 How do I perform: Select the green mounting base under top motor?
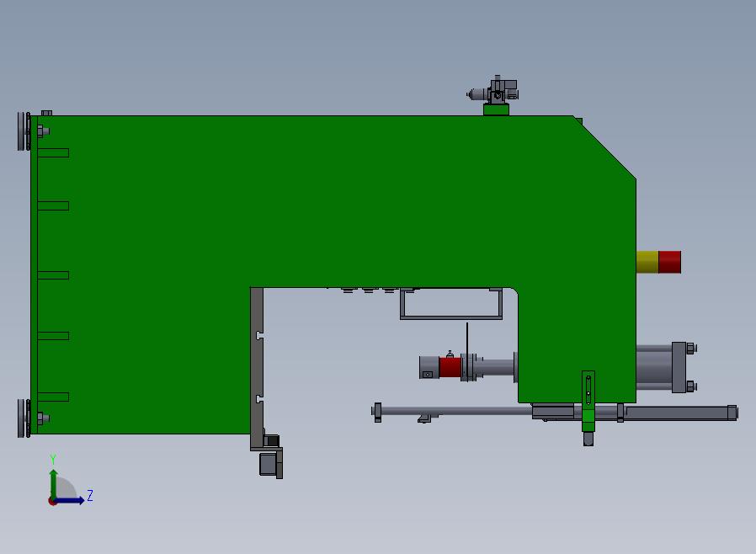tap(496, 109)
